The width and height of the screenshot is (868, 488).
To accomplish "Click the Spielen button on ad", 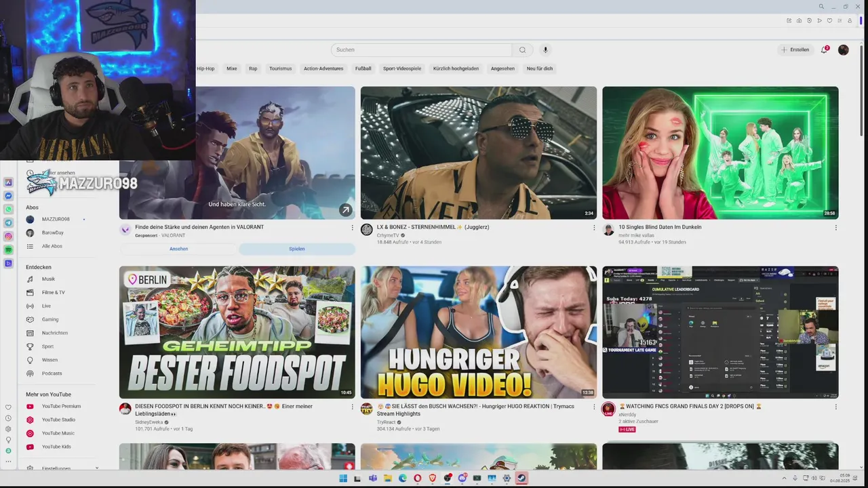I will [x=297, y=249].
